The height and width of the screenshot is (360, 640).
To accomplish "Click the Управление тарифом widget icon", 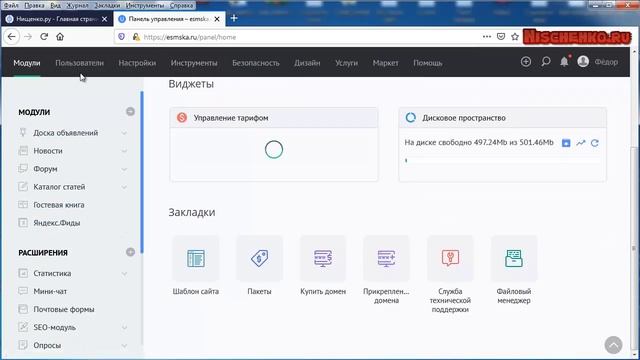I will pos(182,118).
